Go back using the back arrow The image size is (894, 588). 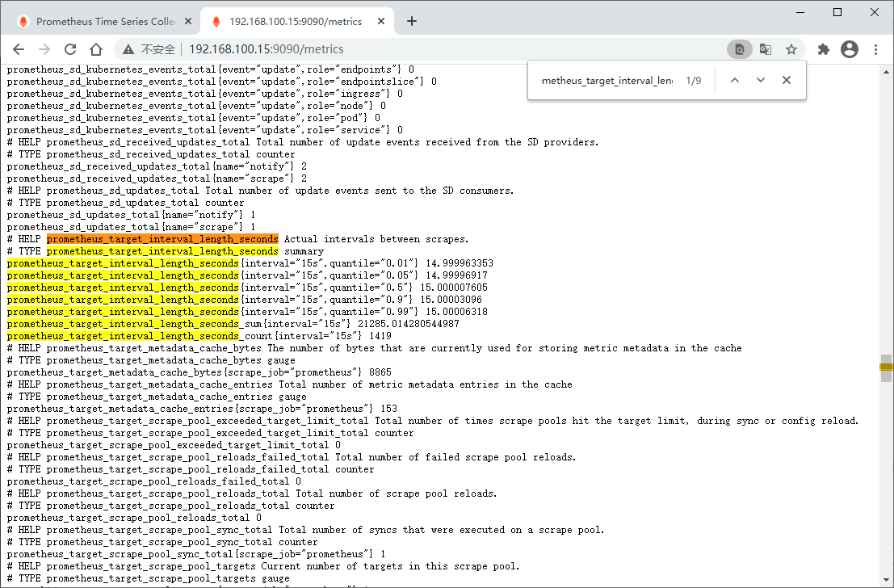click(19, 49)
